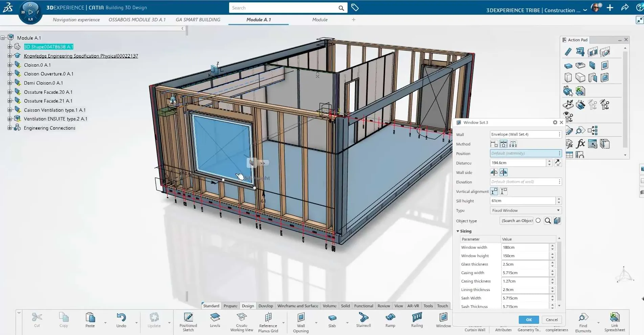The height and width of the screenshot is (335, 644).
Task: Click the search magnifier next to Object type
Action: click(548, 221)
